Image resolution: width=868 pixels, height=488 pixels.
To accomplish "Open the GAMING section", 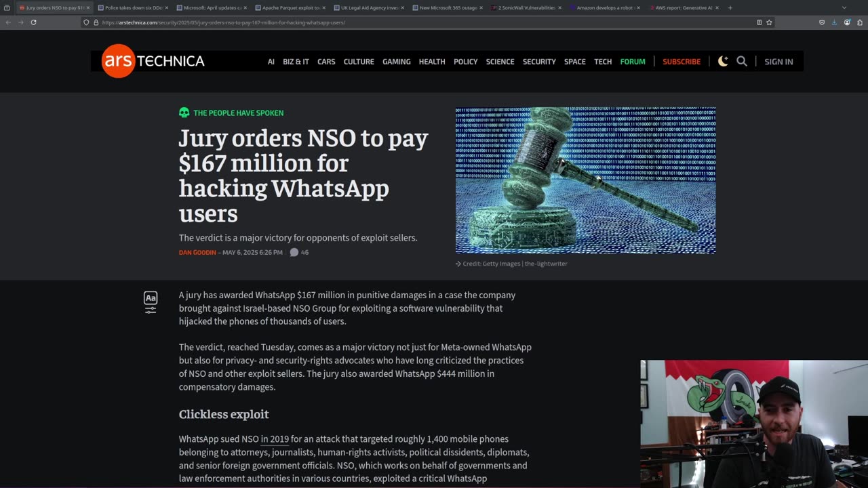I will tap(397, 62).
